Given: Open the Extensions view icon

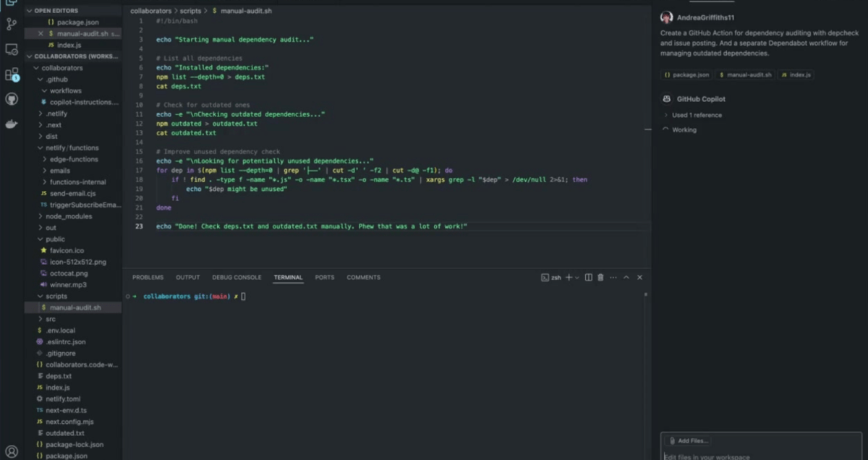Looking at the screenshot, I should pyautogui.click(x=11, y=74).
